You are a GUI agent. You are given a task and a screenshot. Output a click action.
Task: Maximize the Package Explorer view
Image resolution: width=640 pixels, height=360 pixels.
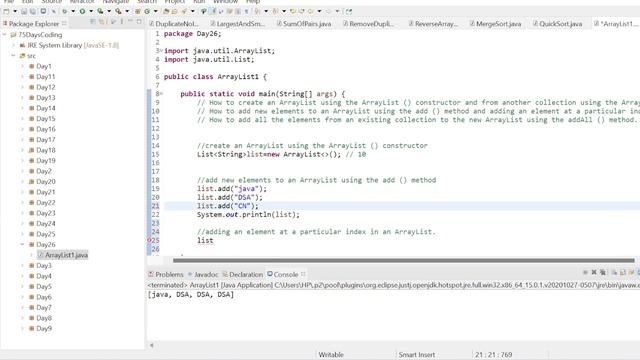point(139,21)
